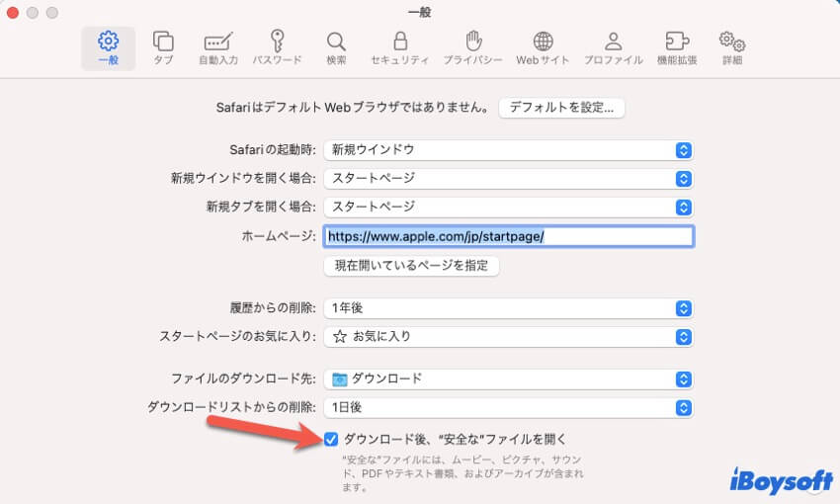Open the プロファイル (Profiles) person pane

point(614,48)
